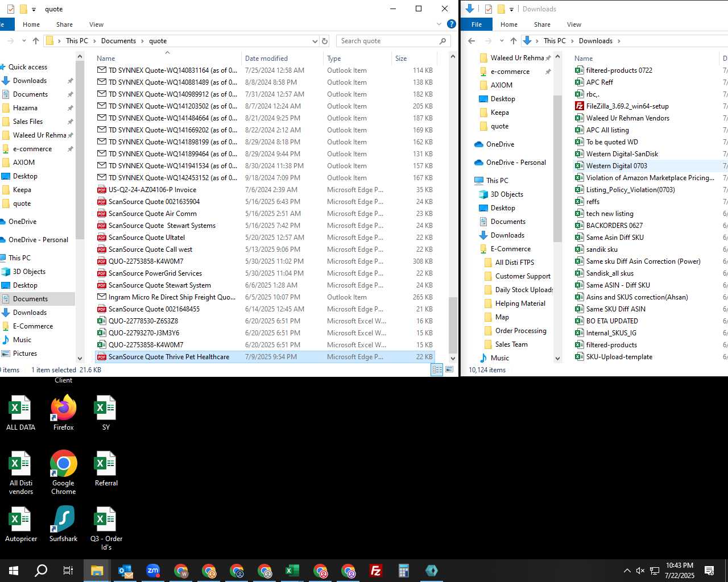728x582 pixels.
Task: Expand breadcrumb arrow after This PC in Downloads
Action: 572,41
